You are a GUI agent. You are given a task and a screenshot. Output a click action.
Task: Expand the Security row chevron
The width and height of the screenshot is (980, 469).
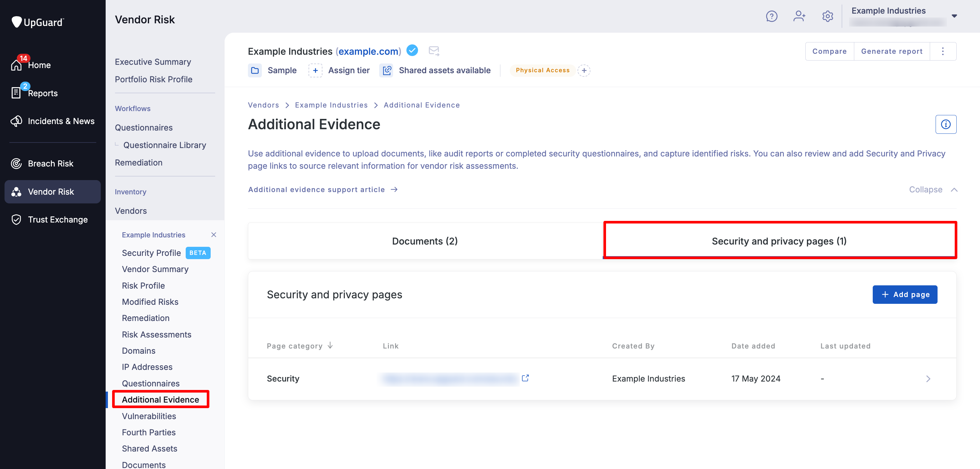(928, 378)
